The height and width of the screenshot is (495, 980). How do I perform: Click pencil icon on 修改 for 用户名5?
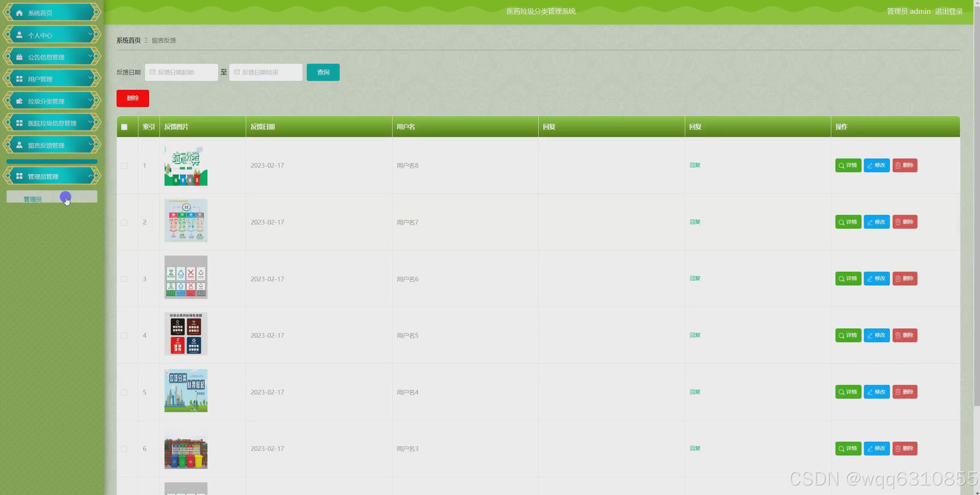870,335
